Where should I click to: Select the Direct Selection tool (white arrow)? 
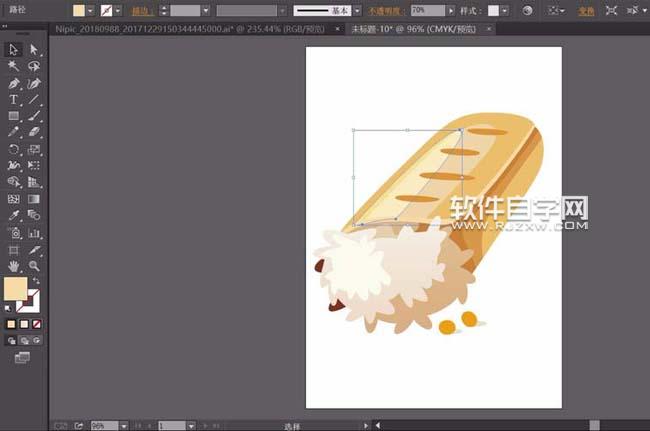(34, 50)
